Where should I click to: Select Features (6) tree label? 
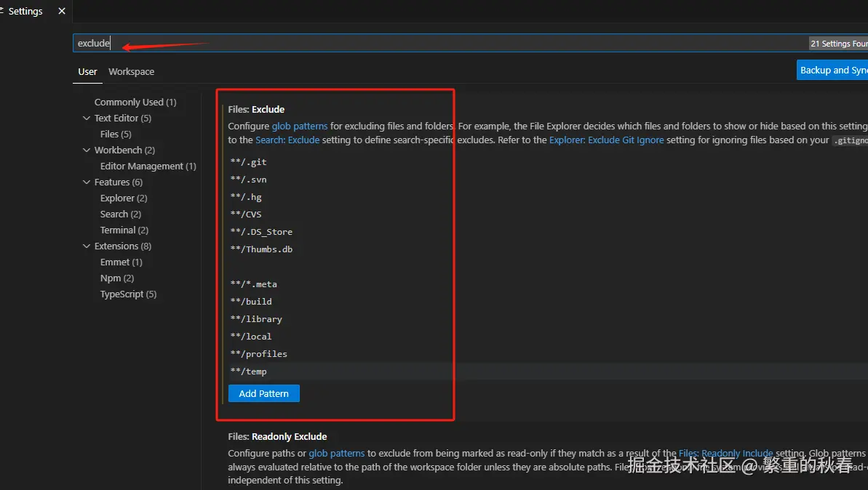[119, 182]
